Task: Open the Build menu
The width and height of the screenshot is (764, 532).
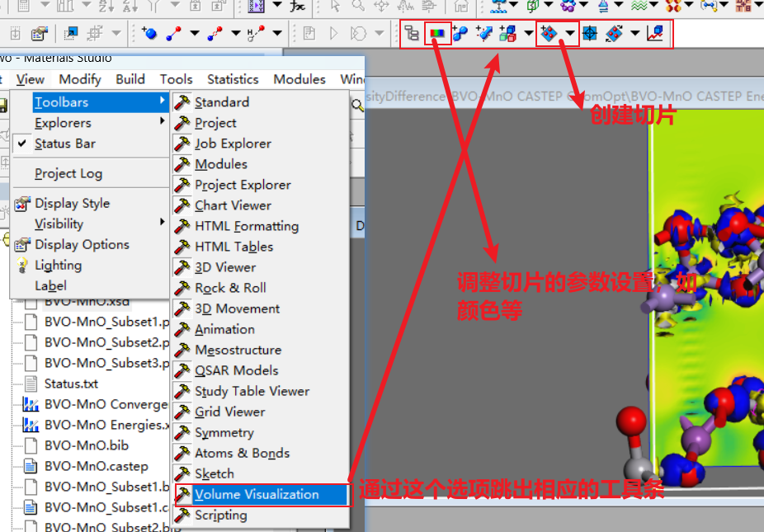Action: click(x=130, y=79)
